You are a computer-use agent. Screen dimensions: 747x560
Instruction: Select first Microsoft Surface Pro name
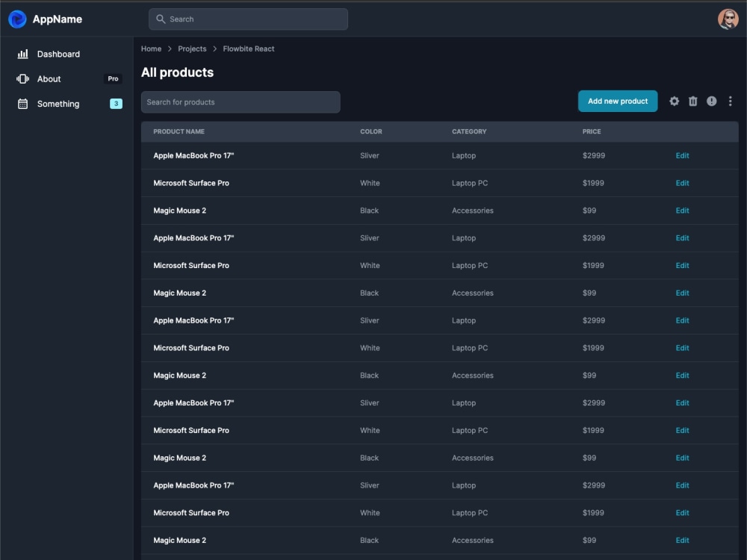(191, 183)
